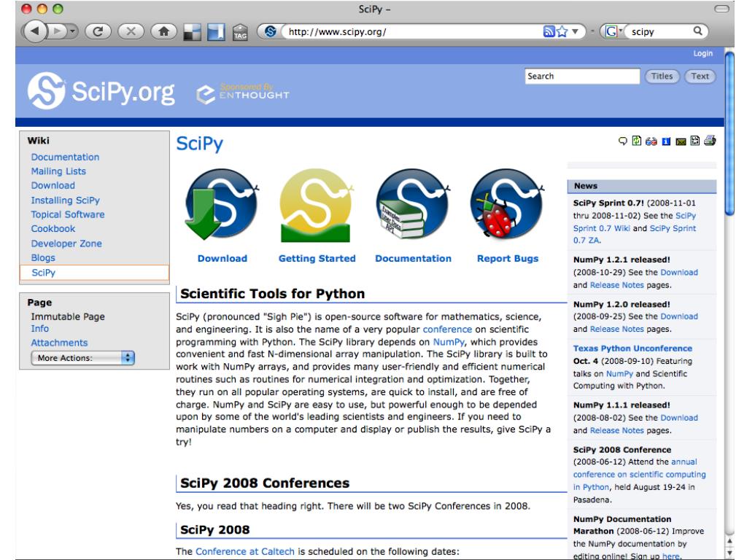View raw text using the document icon
Viewport: 747px width, 560px height.
click(695, 141)
